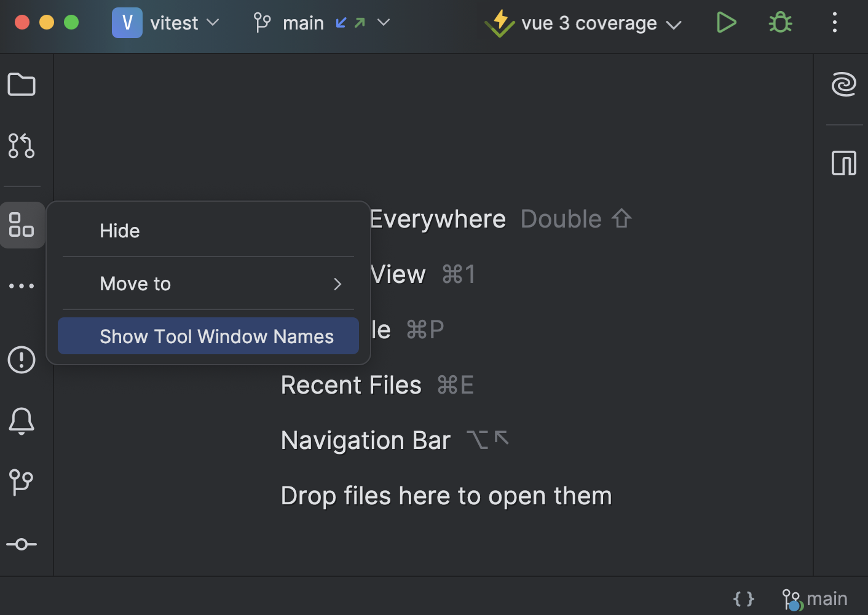Screen dimensions: 868x615
Task: Open the code style widget in status bar
Action: 744,597
